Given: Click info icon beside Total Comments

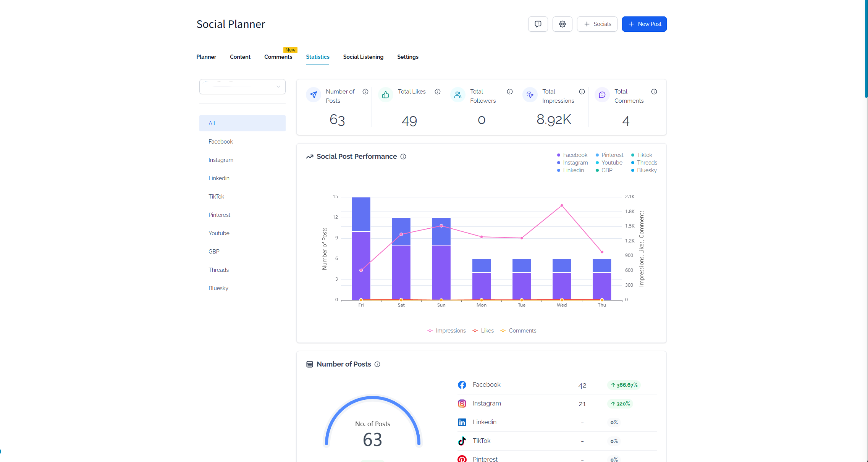Looking at the screenshot, I should click(654, 92).
